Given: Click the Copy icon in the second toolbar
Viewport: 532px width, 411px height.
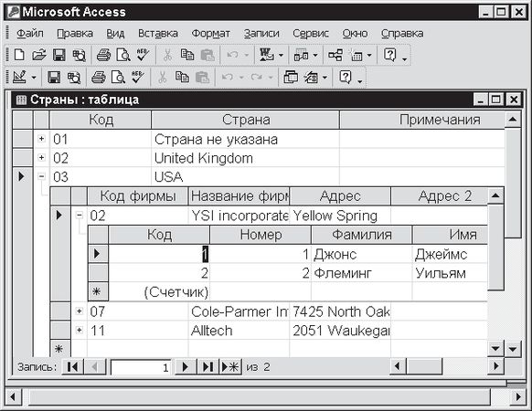Looking at the screenshot, I should [x=182, y=77].
